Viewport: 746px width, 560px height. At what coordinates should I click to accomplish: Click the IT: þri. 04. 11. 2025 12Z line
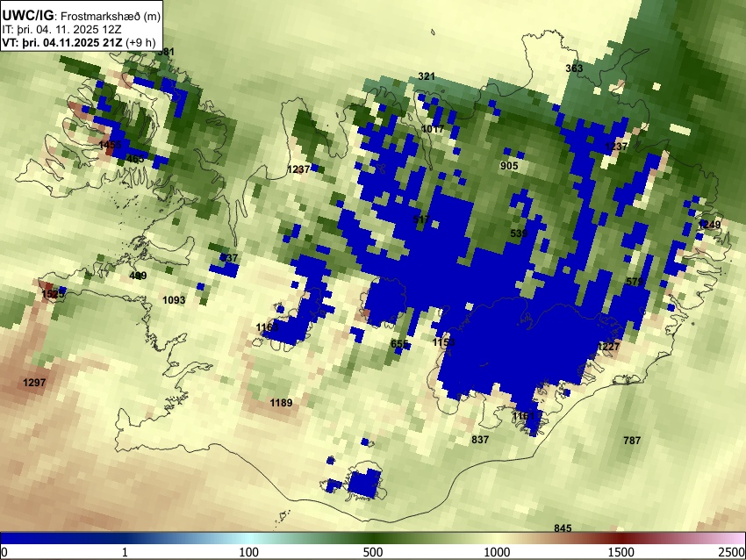pos(61,30)
